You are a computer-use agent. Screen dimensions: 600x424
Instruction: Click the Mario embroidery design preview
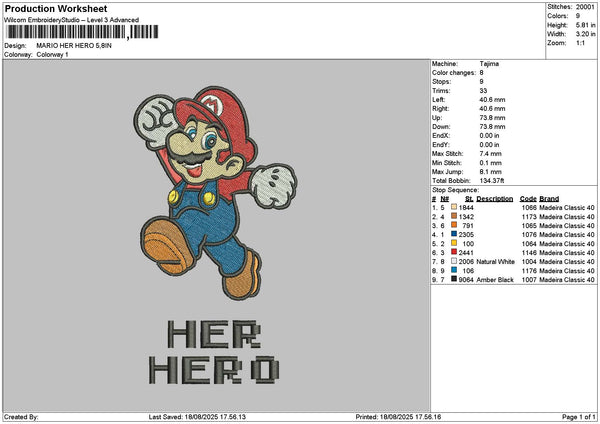pyautogui.click(x=215, y=192)
